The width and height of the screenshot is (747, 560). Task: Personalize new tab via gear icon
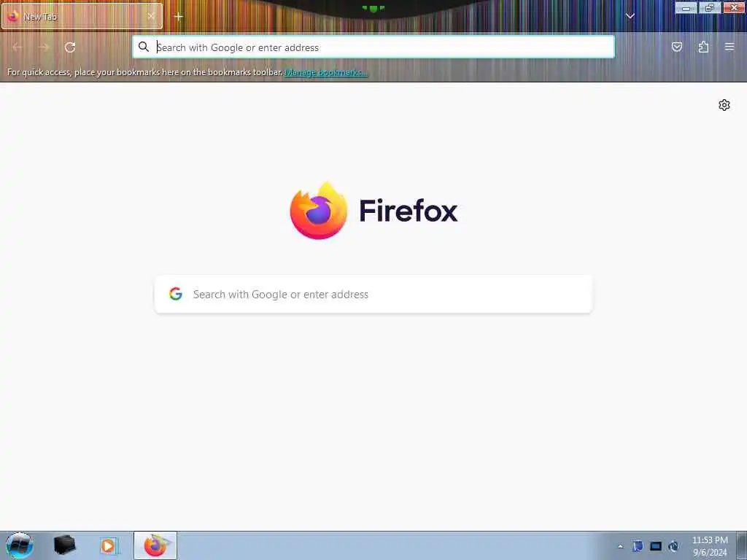724,105
